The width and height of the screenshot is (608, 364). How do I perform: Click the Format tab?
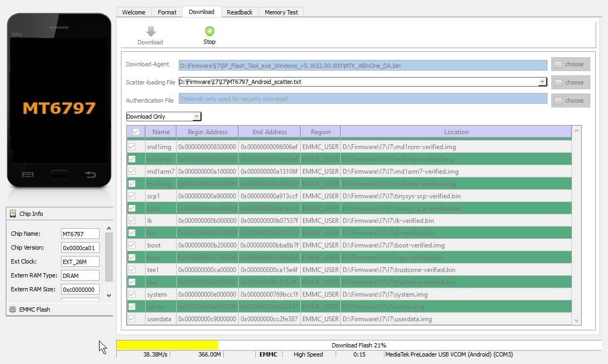pos(166,11)
